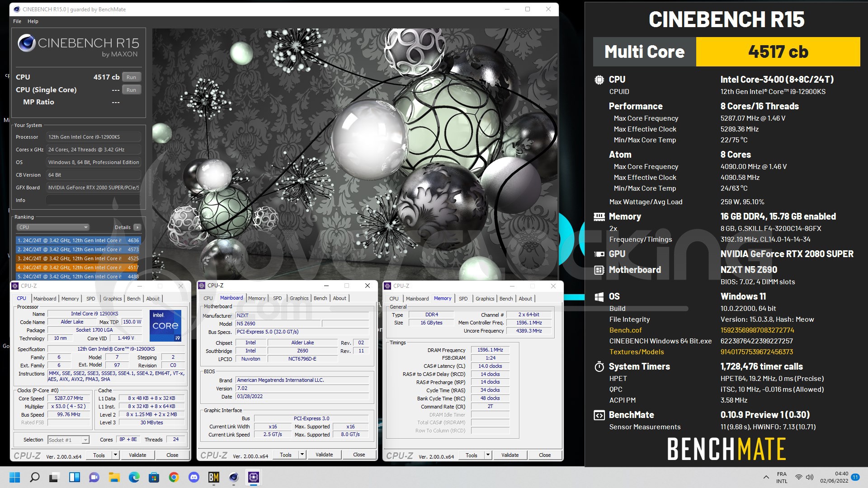Show hidden tray icons chevron

(766, 477)
